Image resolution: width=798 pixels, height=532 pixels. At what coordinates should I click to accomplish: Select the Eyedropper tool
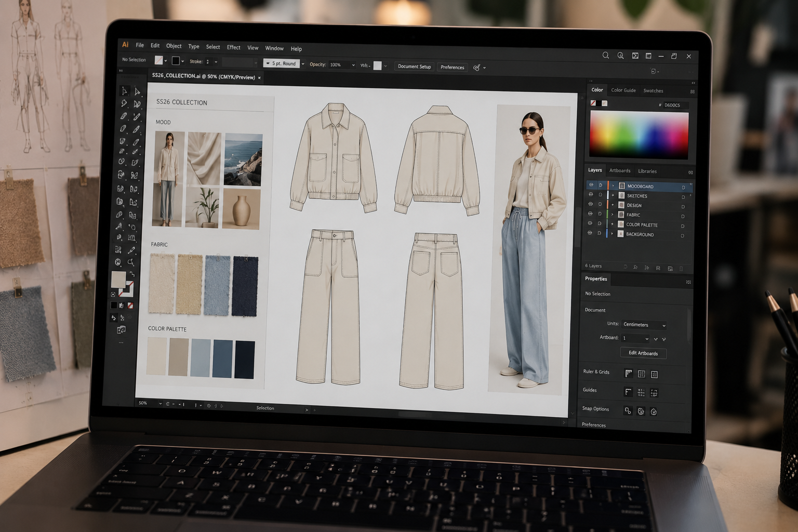[x=131, y=250]
